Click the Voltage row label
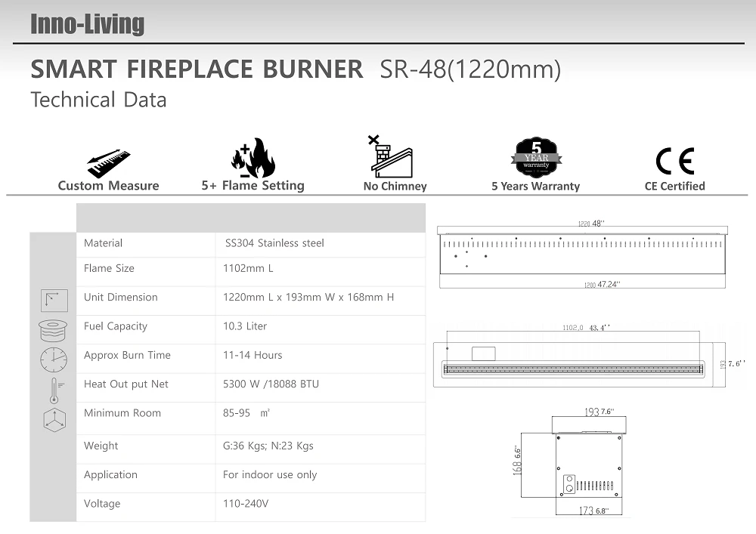Screen dimensions: 756x534 pyautogui.click(x=102, y=503)
